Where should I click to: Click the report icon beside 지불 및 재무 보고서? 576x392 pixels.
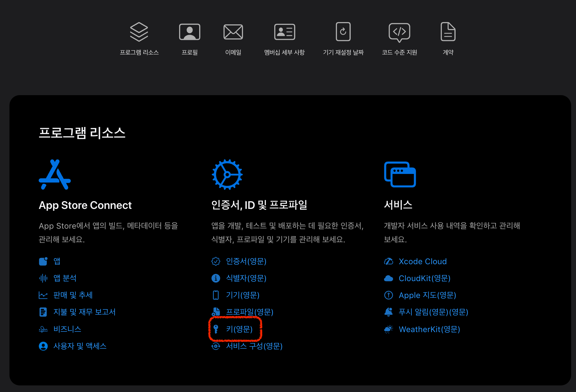[43, 312]
